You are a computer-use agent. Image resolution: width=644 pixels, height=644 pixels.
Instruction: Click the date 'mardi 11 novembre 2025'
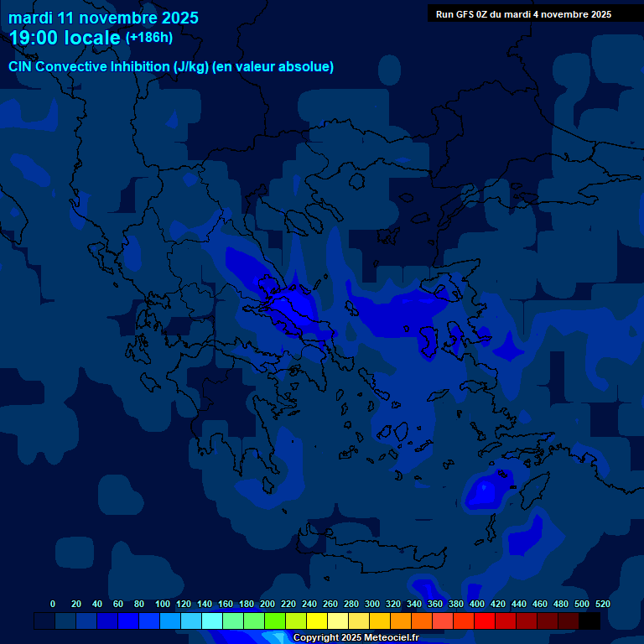click(103, 18)
